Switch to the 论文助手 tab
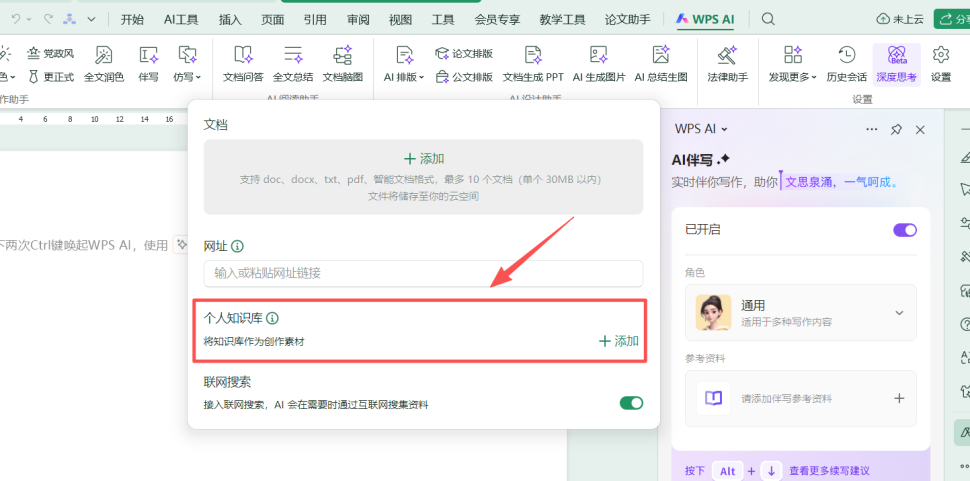Image resolution: width=970 pixels, height=481 pixels. tap(628, 19)
